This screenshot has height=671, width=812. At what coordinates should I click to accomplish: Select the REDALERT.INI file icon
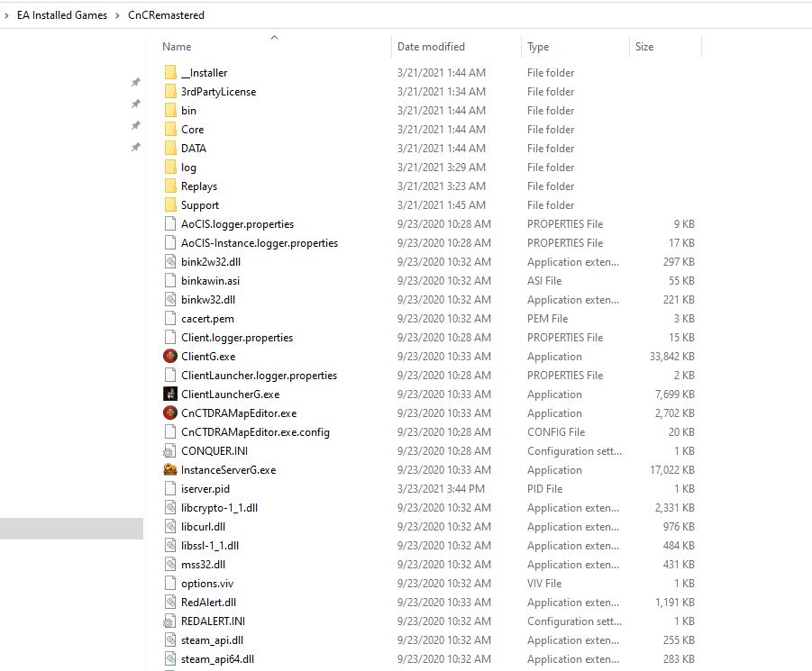point(170,621)
